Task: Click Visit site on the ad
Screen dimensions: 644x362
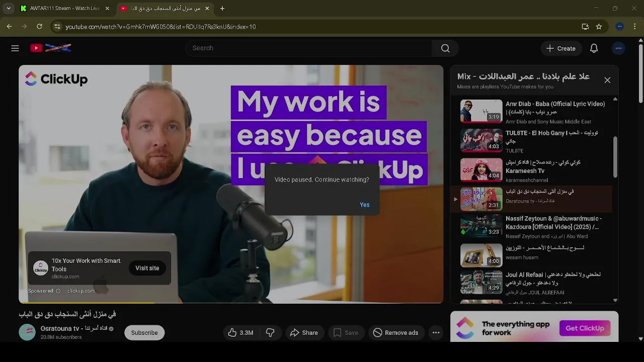Action: (147, 268)
